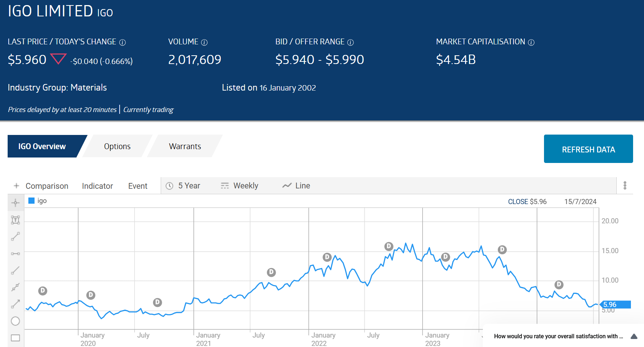Switch to the Options tab

117,146
